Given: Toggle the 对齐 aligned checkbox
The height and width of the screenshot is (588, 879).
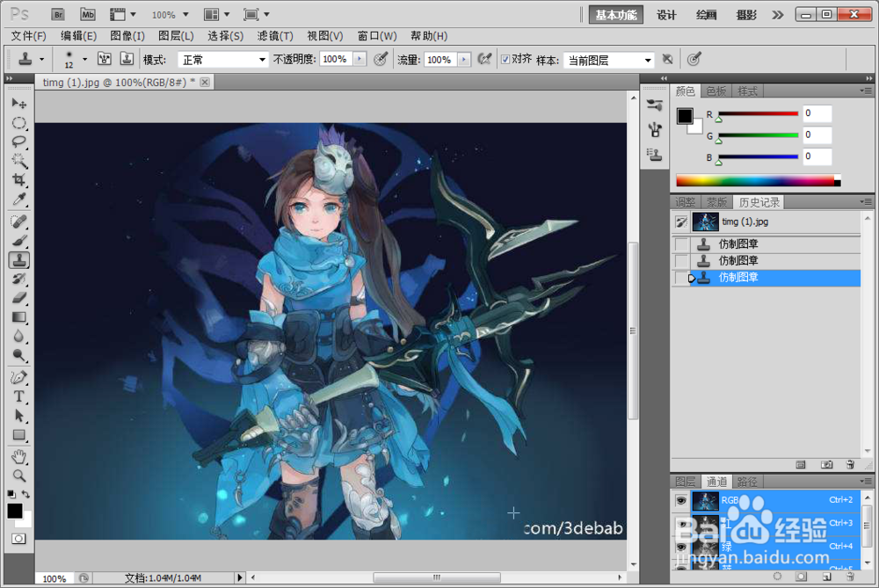Looking at the screenshot, I should pyautogui.click(x=505, y=60).
